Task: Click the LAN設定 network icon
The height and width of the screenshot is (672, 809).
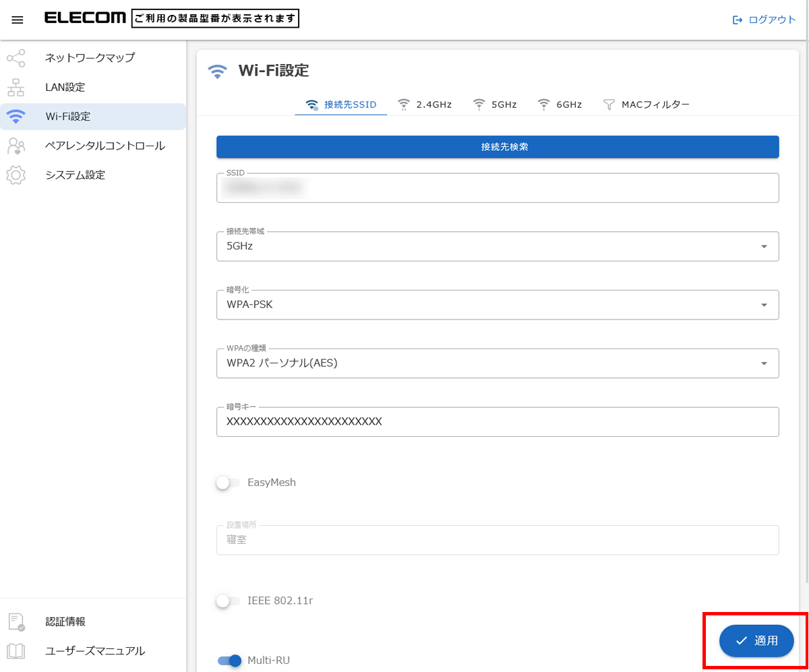Action: point(16,87)
